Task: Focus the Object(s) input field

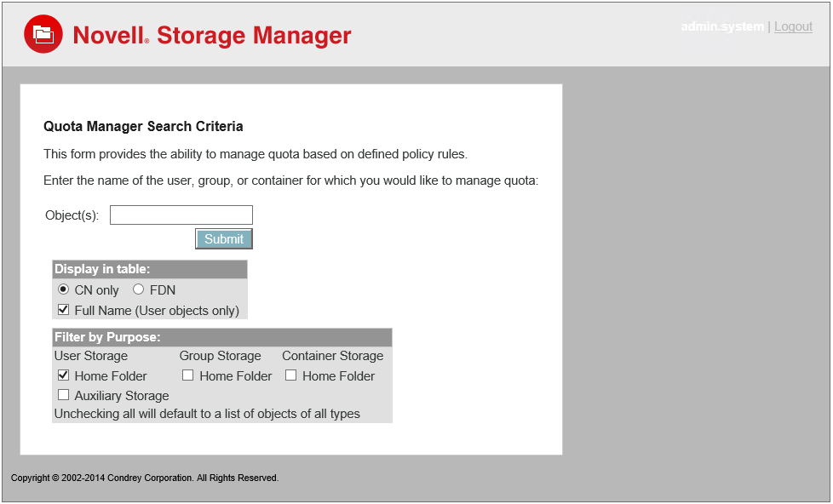Action: (x=181, y=215)
